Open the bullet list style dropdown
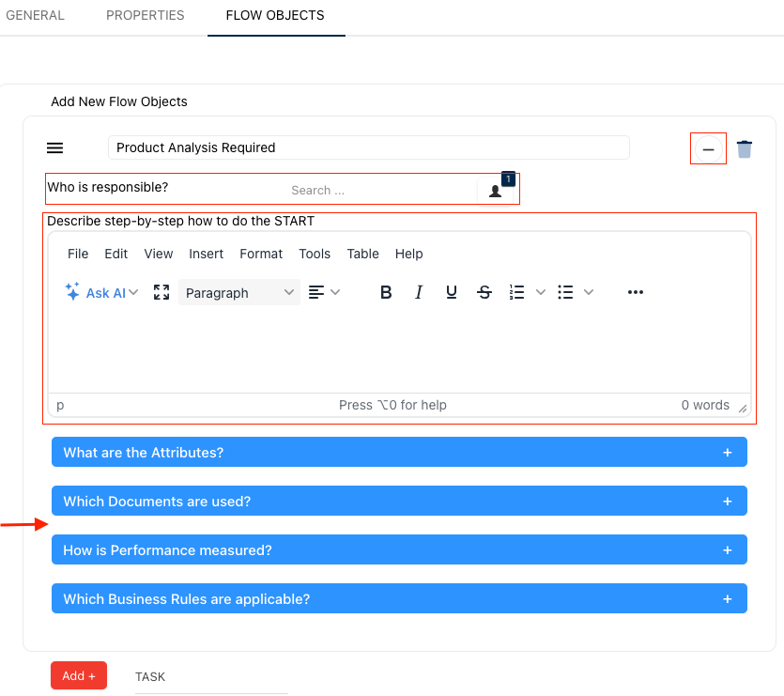The height and width of the screenshot is (696, 784). click(589, 292)
